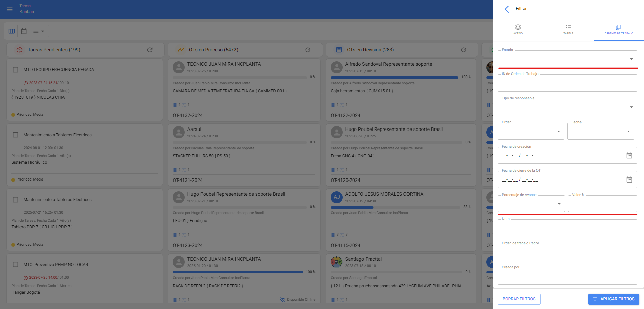Click the back arrow beside Filtrar
The height and width of the screenshot is (309, 644).
(507, 9)
